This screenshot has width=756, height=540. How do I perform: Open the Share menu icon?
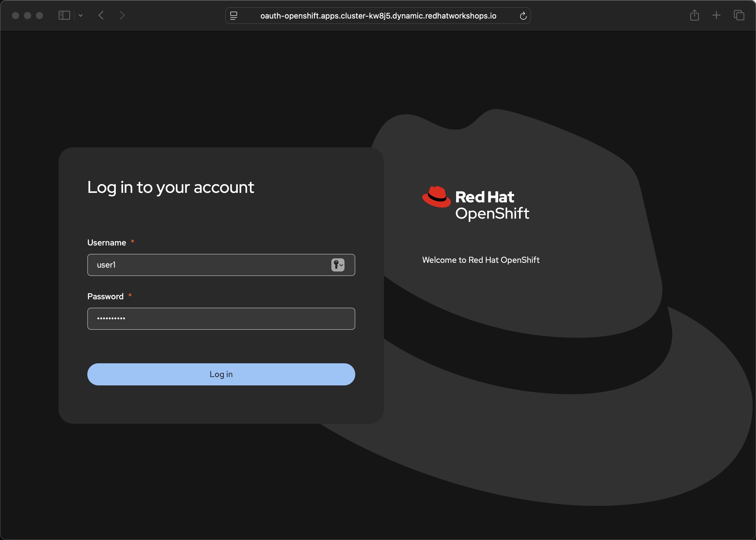click(694, 15)
